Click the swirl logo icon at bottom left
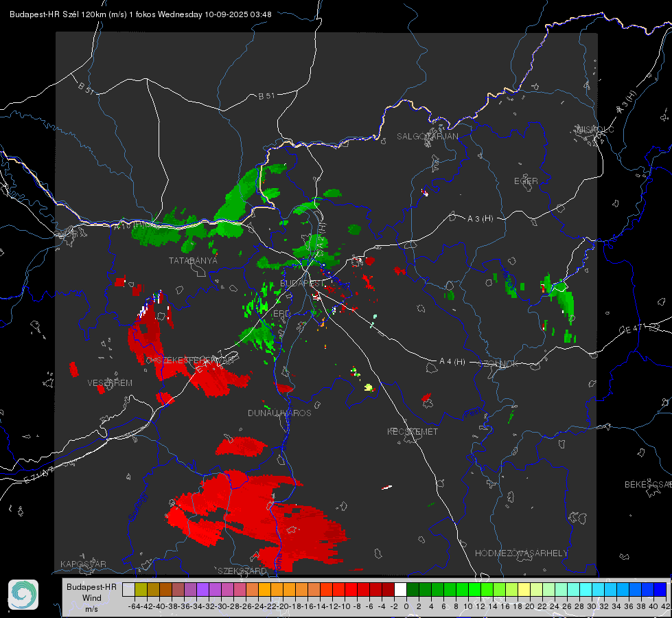This screenshot has width=672, height=618. (23, 595)
